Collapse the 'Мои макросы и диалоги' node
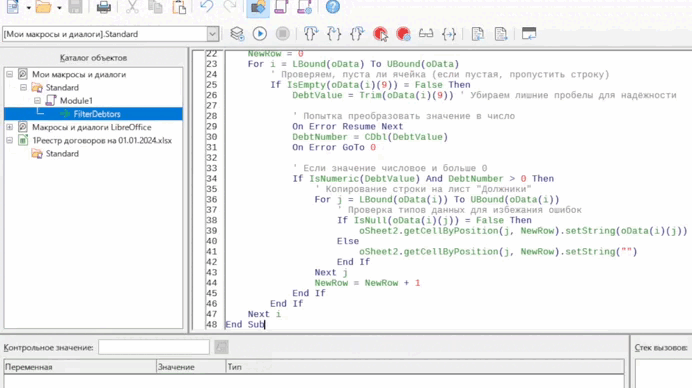The width and height of the screenshot is (692, 388). [10, 75]
